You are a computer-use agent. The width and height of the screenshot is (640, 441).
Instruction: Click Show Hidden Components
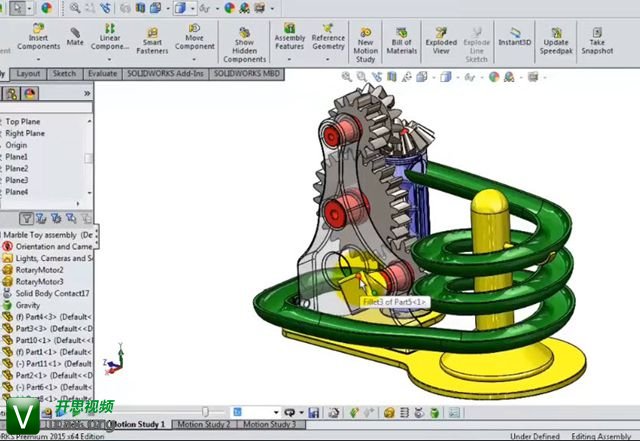click(244, 45)
